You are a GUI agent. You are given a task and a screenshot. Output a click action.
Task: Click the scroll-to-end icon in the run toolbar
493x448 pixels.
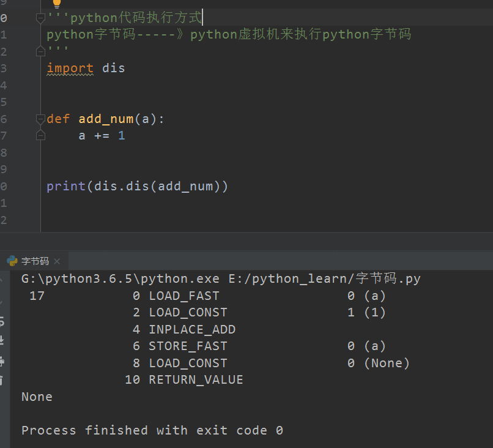[2, 340]
